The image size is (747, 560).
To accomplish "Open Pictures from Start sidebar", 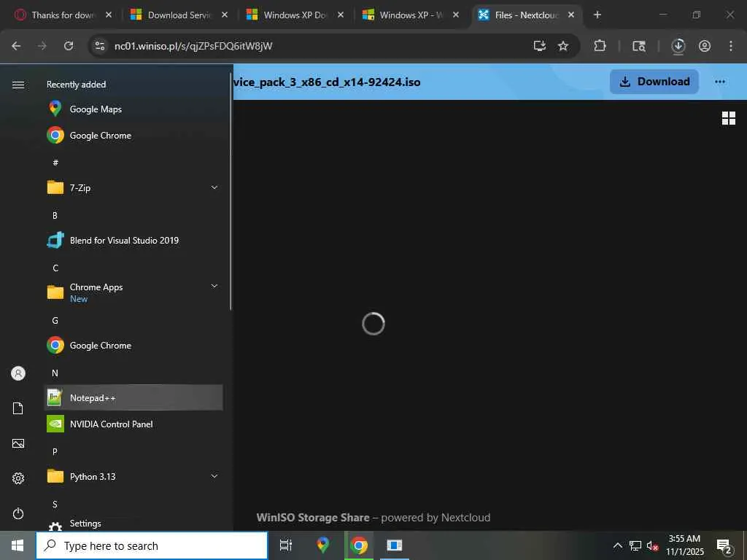I will click(18, 443).
